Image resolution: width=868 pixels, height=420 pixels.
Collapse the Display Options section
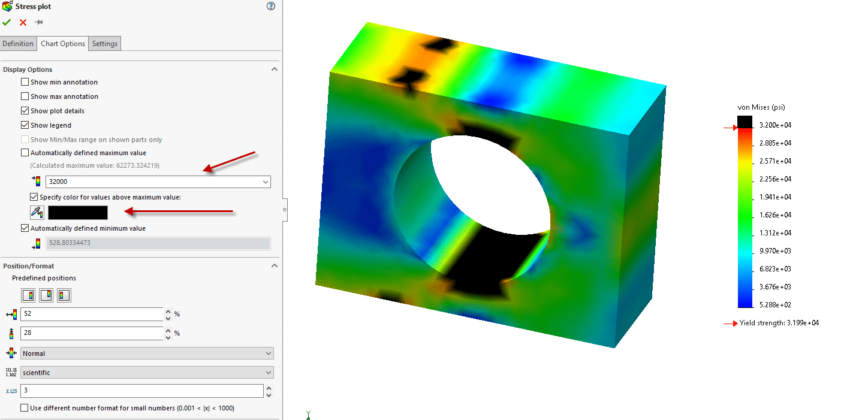tap(275, 70)
